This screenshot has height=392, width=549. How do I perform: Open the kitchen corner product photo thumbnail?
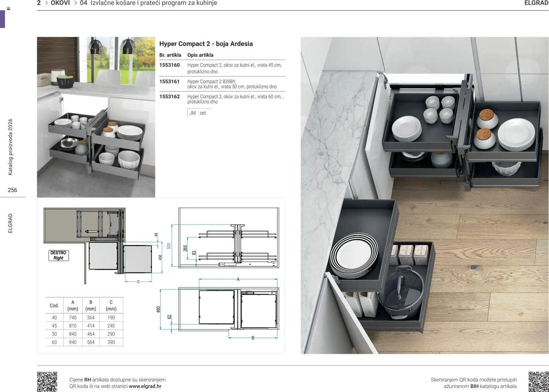pyautogui.click(x=96, y=117)
